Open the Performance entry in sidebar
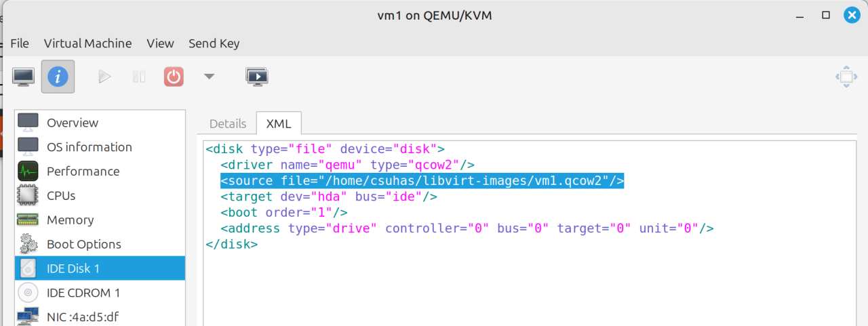868x326 pixels. click(x=83, y=171)
